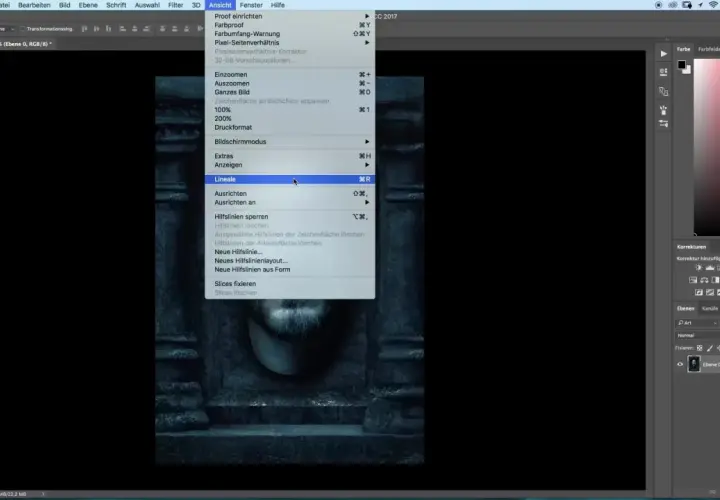Switch to the Kanäle tab
The width and height of the screenshot is (720, 500).
(710, 309)
